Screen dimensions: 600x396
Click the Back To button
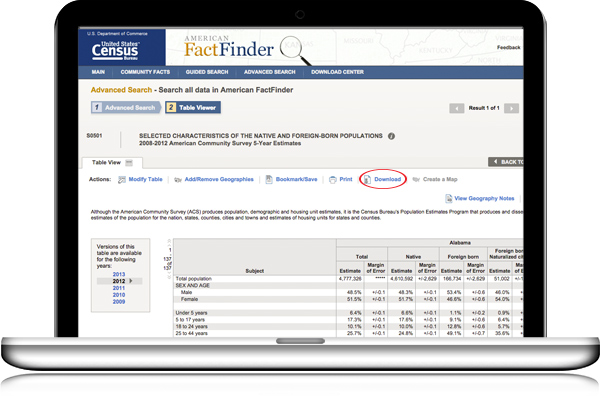tap(505, 162)
